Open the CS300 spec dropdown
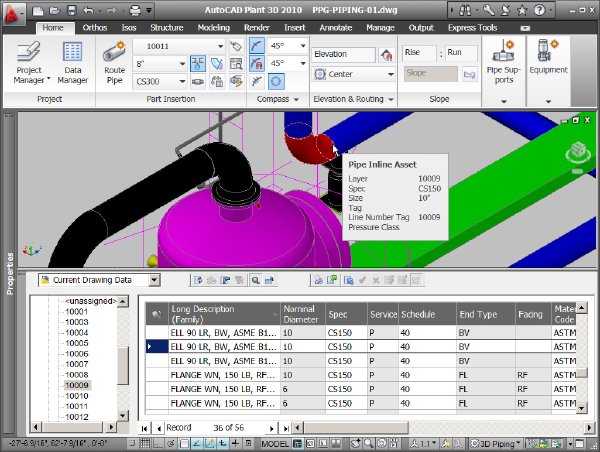 click(x=182, y=82)
